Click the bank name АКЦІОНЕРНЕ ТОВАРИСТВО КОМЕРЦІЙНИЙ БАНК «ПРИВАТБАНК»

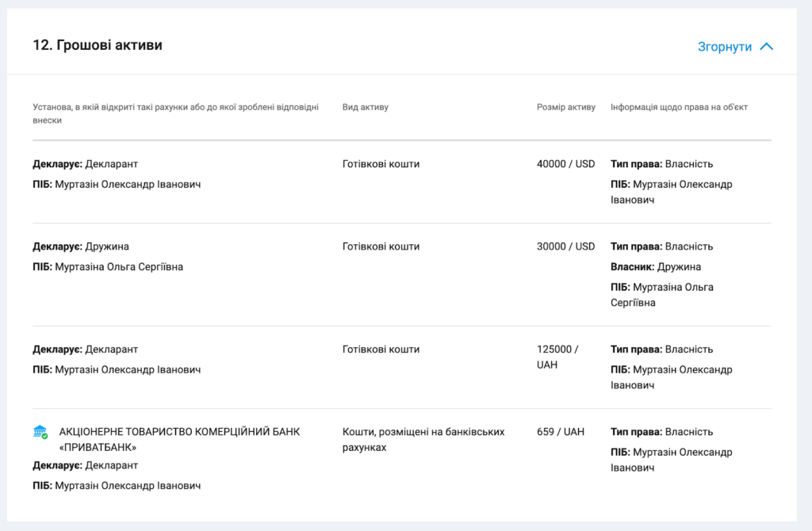pos(179,440)
